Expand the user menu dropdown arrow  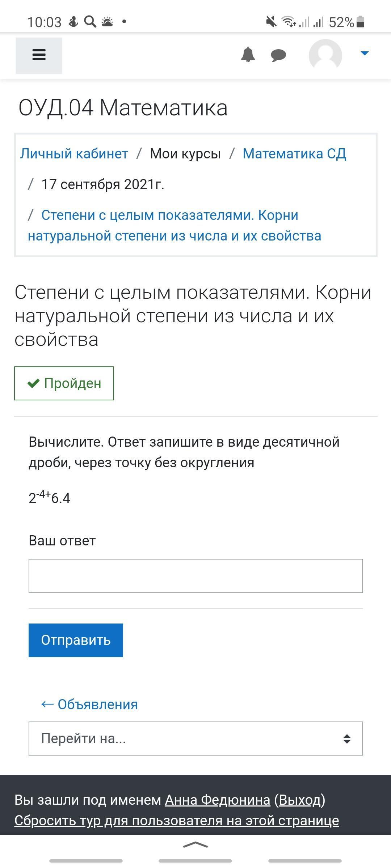coord(365,54)
